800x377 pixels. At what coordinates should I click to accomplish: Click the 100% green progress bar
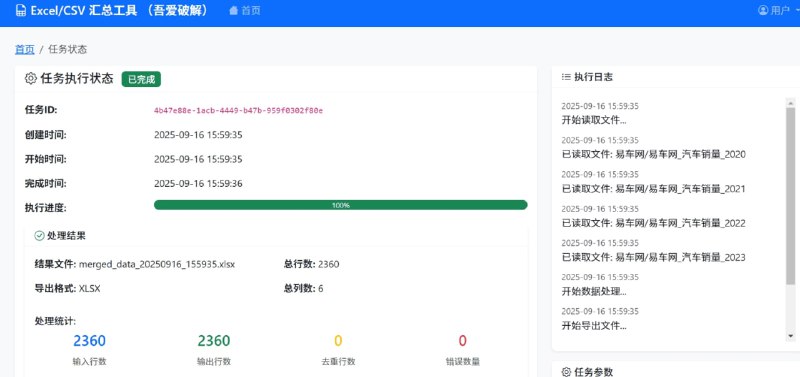(340, 205)
